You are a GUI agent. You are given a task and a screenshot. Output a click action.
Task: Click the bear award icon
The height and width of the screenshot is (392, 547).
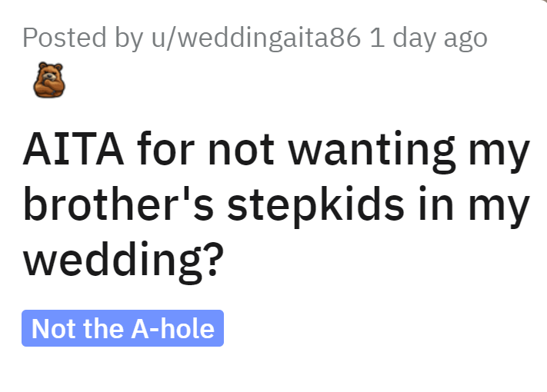(49, 79)
